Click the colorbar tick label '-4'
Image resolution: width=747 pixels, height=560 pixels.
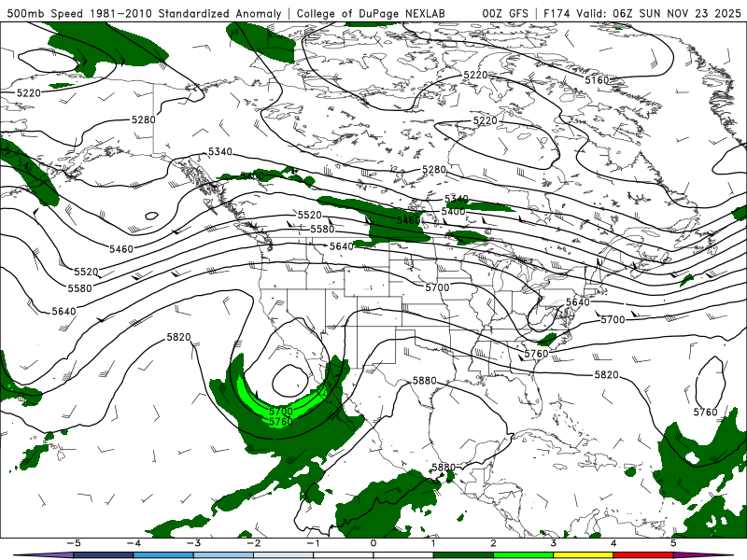coord(134,543)
